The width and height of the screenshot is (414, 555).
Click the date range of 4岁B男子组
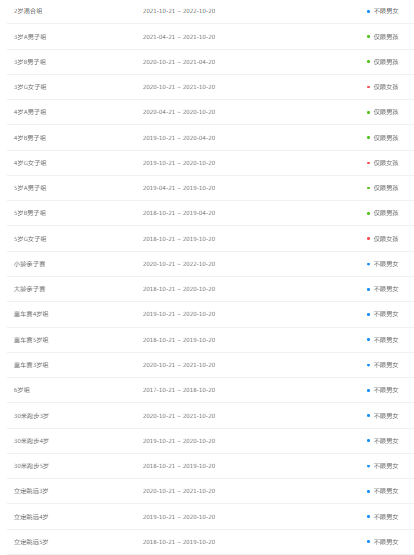[179, 138]
